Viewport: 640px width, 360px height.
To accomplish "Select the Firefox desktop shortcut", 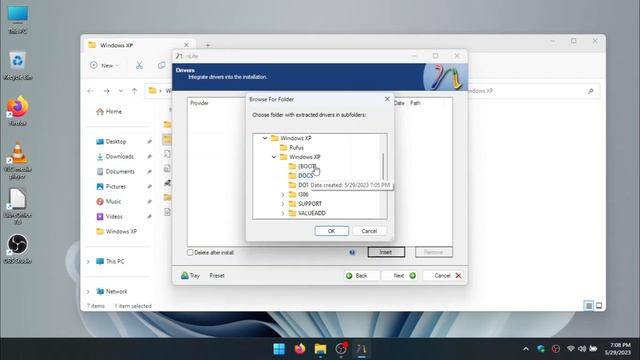I will 18,110.
